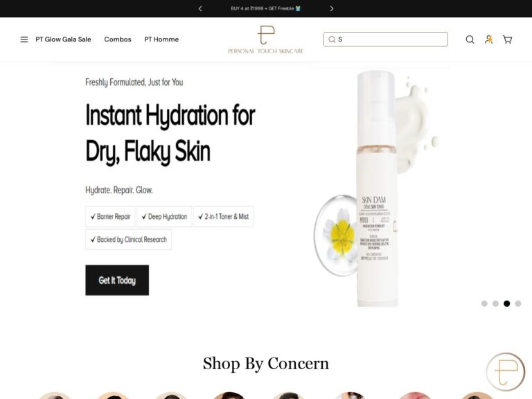This screenshot has height=399, width=532.
Task: Open the hamburger menu icon
Action: point(24,39)
